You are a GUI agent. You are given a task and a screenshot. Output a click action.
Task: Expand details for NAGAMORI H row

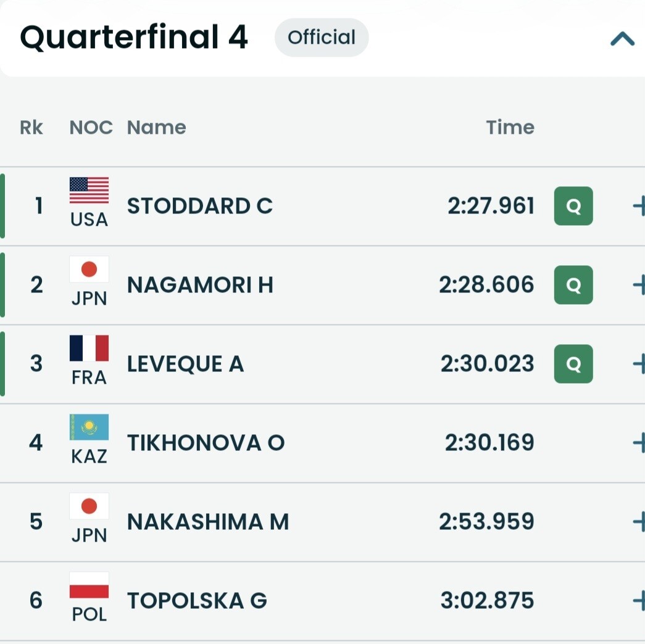639,285
